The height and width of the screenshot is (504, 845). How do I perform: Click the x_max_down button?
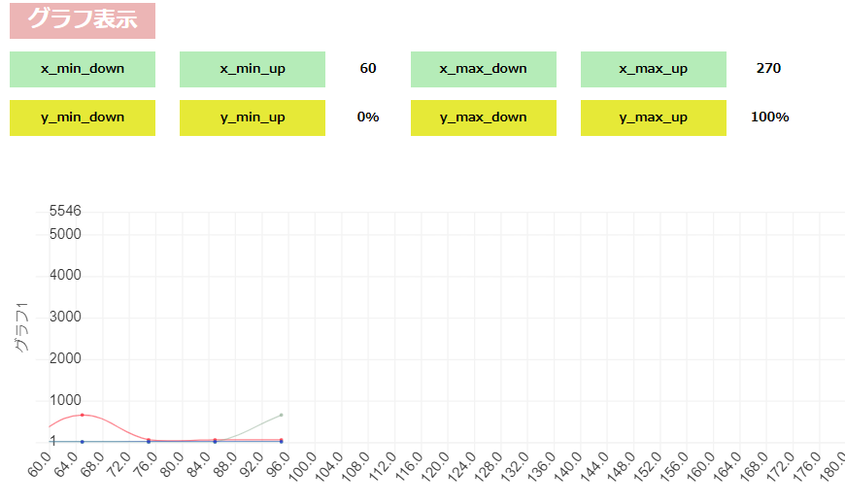point(483,69)
